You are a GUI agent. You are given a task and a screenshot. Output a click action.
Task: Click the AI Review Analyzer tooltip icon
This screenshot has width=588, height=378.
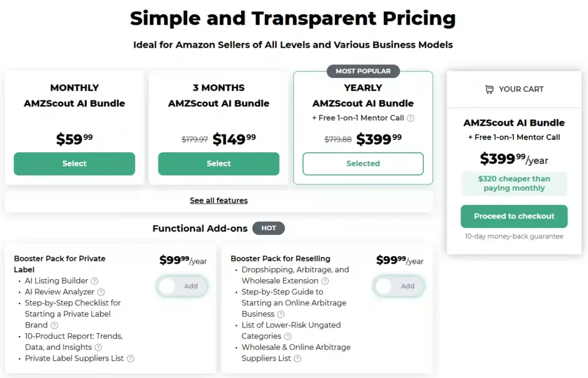coord(101,292)
